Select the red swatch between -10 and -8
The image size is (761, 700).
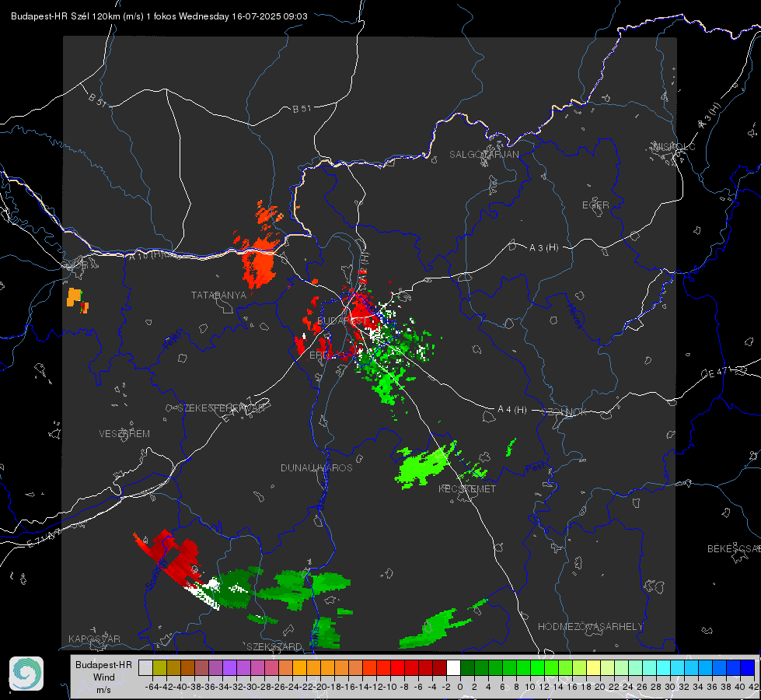point(397,667)
